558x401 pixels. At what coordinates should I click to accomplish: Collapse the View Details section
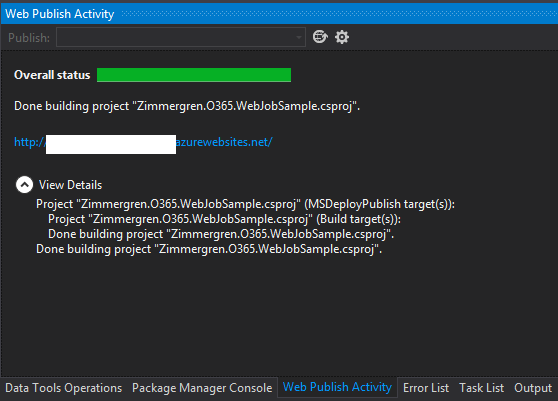point(24,185)
